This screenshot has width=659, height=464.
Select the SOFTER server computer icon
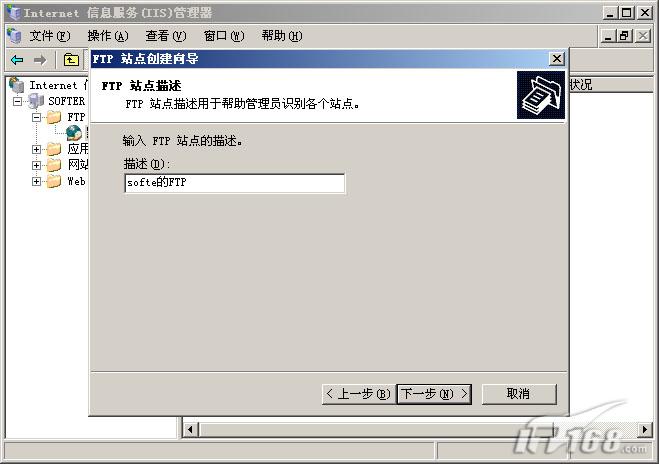pos(36,101)
